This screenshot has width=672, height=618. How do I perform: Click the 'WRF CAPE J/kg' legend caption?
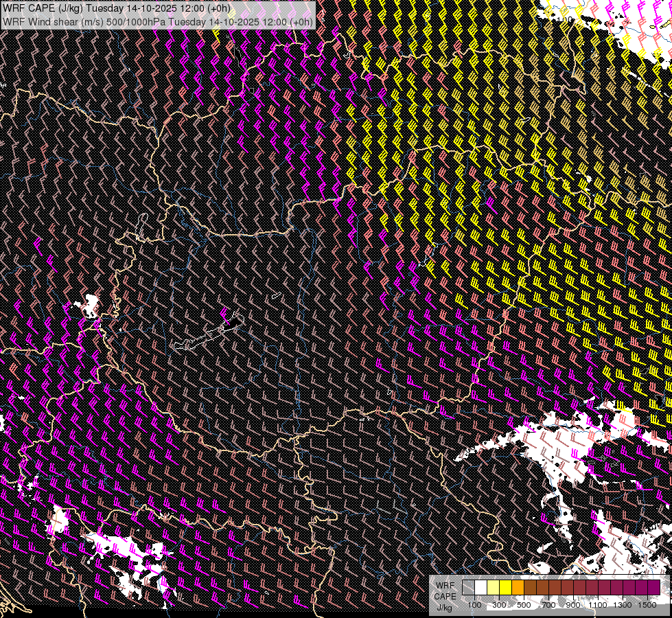coord(444,596)
